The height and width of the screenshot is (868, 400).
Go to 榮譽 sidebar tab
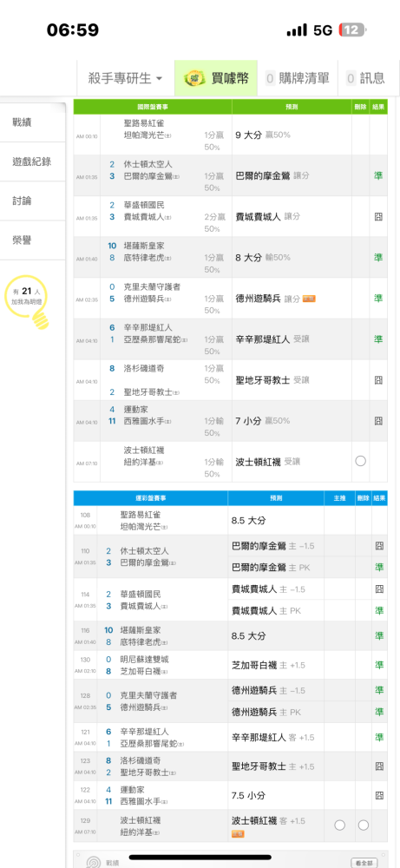pos(33,240)
